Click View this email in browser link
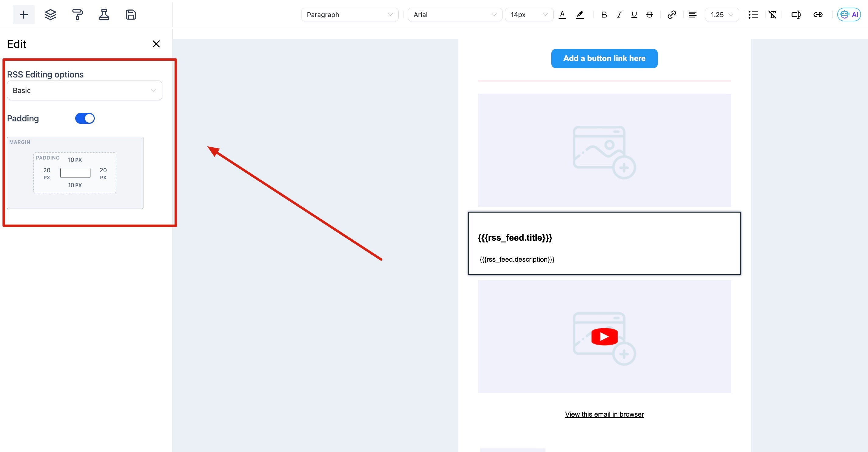The width and height of the screenshot is (868, 452). coord(604,414)
